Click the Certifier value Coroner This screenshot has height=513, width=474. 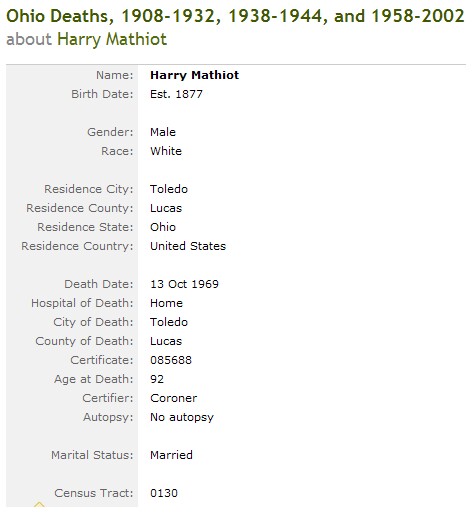[x=173, y=398]
